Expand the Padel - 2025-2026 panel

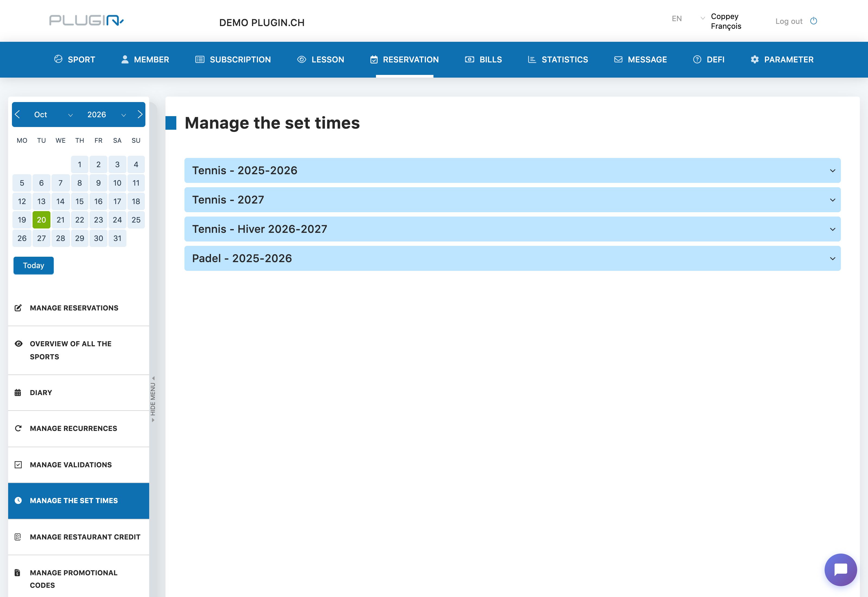point(512,258)
